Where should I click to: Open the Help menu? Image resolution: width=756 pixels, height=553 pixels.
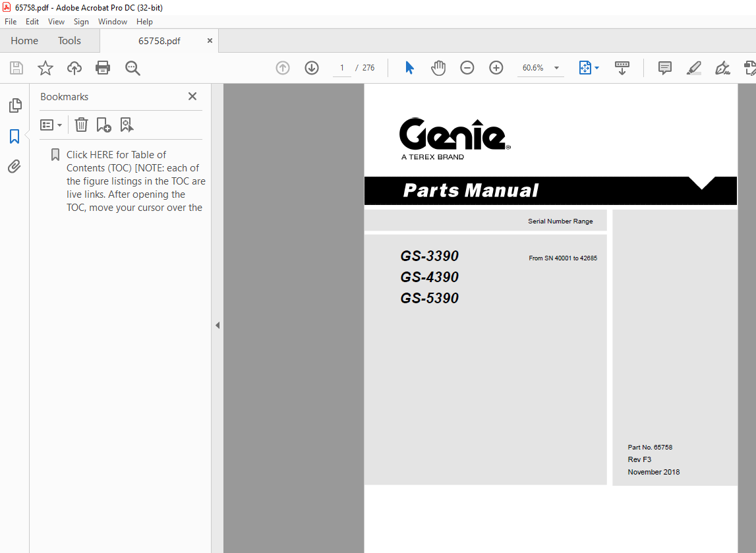coord(144,22)
